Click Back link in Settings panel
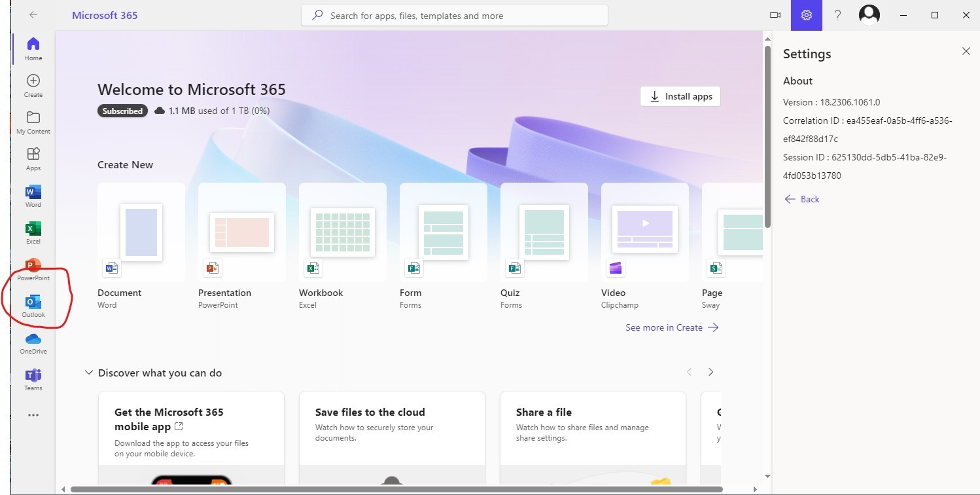This screenshot has width=980, height=495. [802, 199]
